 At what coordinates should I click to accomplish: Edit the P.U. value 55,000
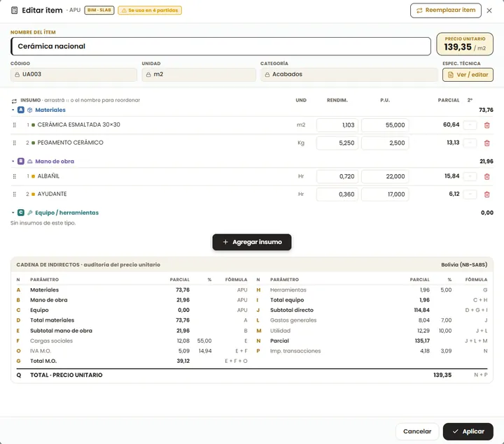coord(385,125)
